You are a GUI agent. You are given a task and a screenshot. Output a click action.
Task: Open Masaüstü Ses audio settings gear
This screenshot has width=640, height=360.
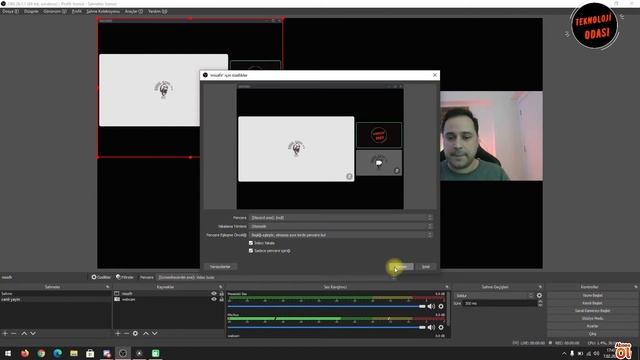(x=441, y=306)
